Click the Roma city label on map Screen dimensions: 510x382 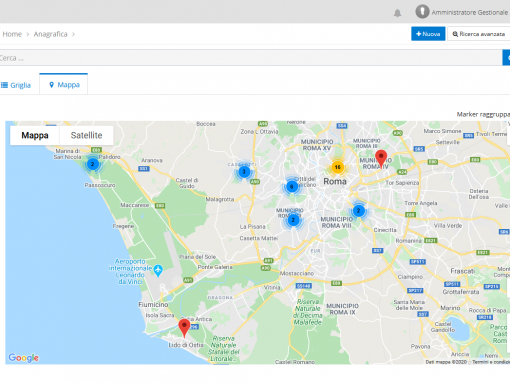(x=335, y=182)
